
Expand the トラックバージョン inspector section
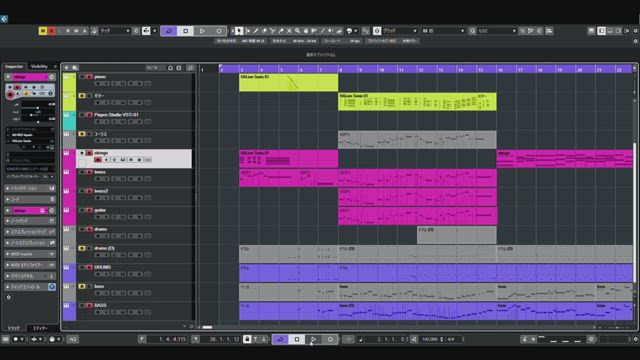pos(30,188)
